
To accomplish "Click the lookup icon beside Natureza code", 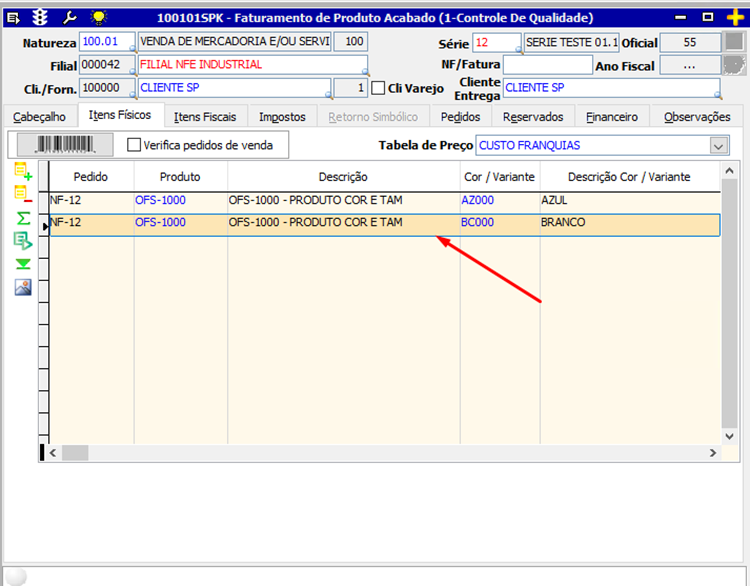I will (132, 48).
